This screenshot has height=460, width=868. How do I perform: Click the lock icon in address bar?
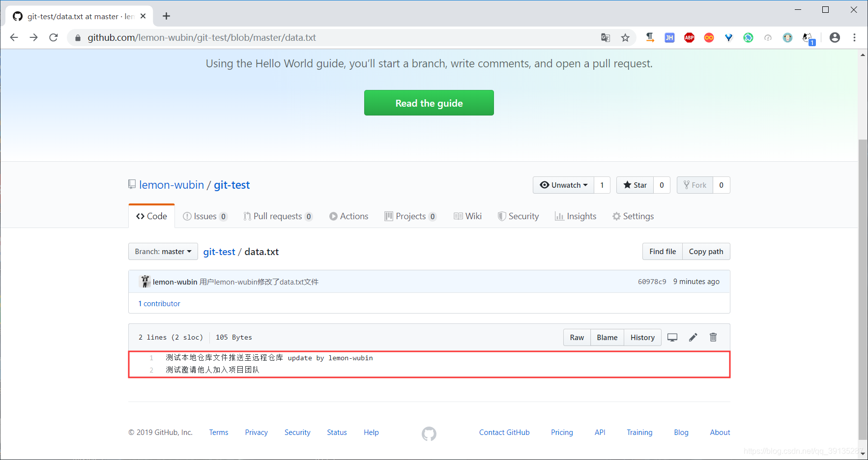tap(78, 38)
